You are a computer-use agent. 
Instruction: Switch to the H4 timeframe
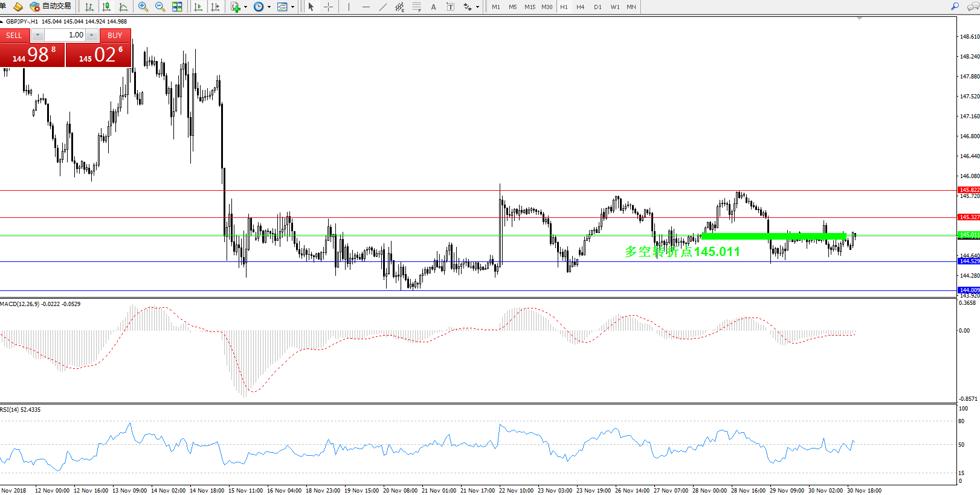[x=580, y=7]
